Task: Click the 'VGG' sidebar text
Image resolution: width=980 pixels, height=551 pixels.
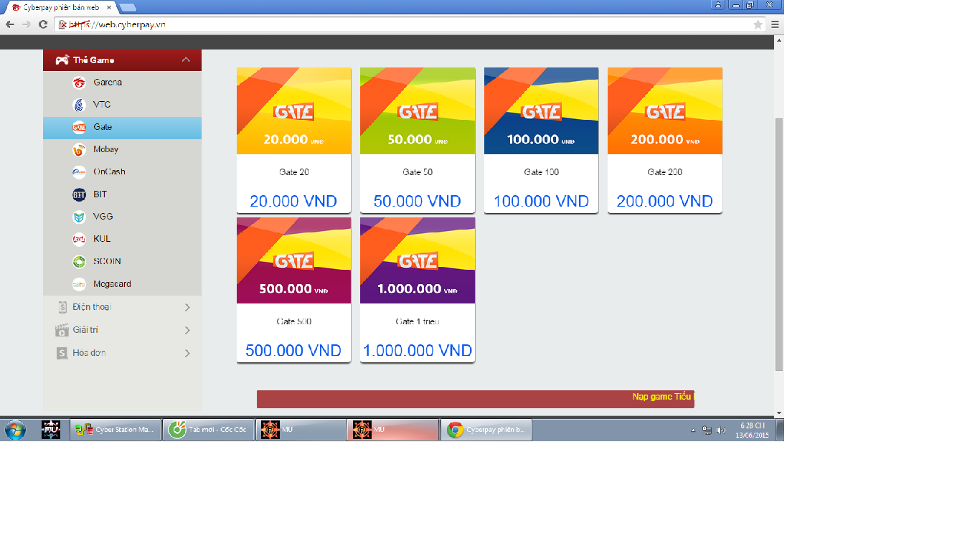Action: (103, 217)
